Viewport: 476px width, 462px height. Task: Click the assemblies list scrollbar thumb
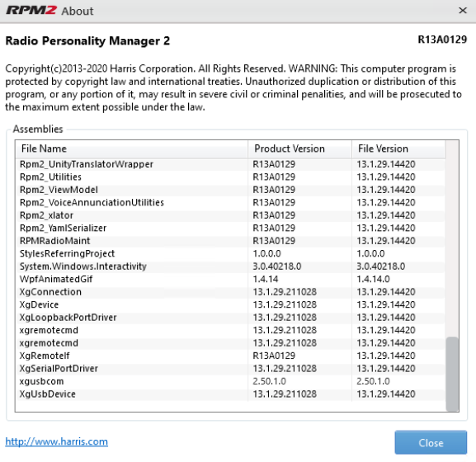pyautogui.click(x=452, y=374)
